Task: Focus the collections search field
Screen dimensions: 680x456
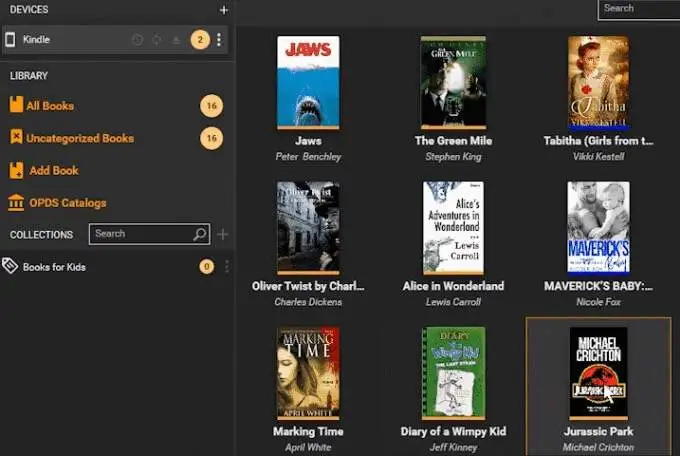Action: pos(150,234)
